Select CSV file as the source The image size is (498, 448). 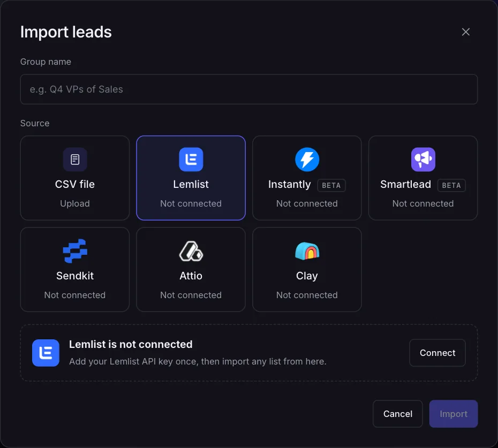(x=75, y=178)
